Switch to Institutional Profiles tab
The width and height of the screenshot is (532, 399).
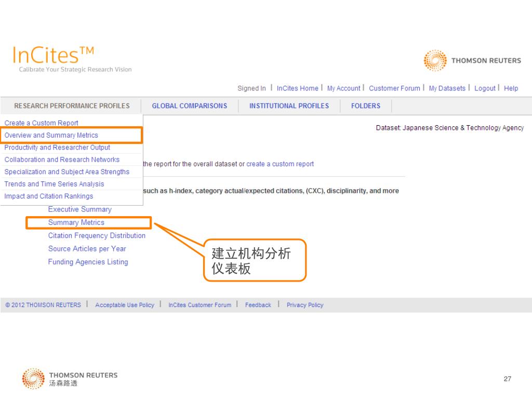[289, 106]
